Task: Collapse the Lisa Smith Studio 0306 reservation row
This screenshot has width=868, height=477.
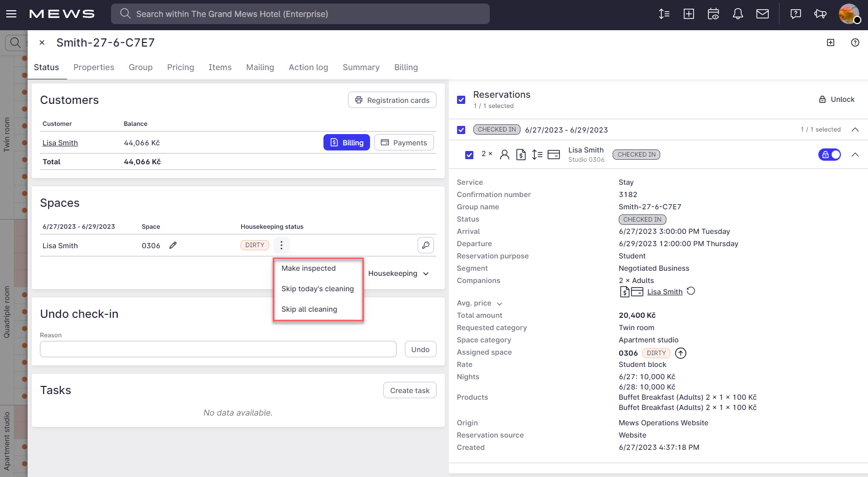Action: tap(855, 155)
